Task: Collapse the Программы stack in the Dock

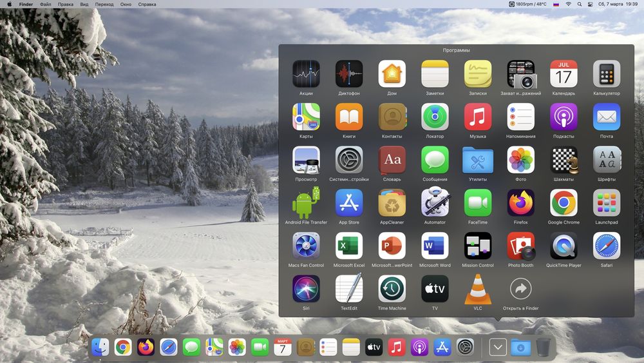Action: tap(497, 348)
